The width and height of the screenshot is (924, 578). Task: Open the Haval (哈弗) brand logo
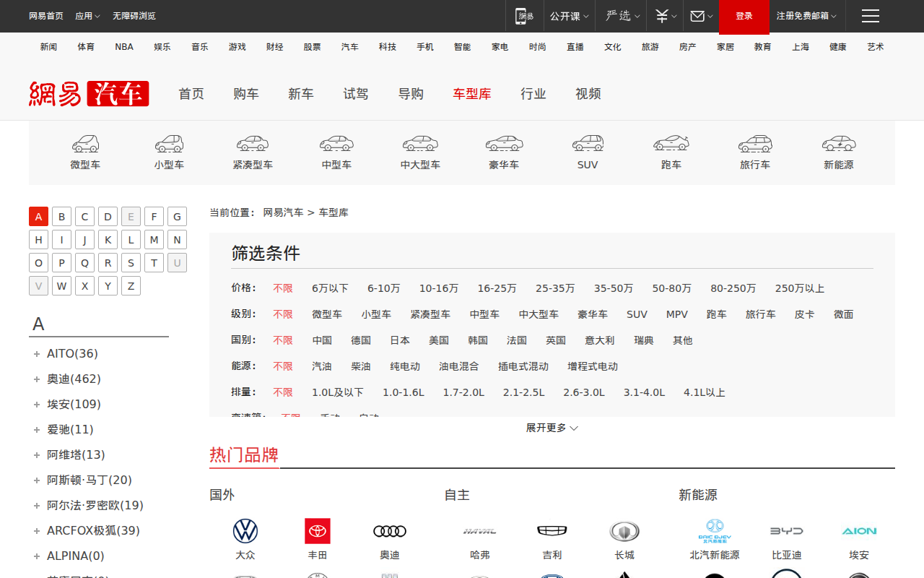[x=480, y=531]
